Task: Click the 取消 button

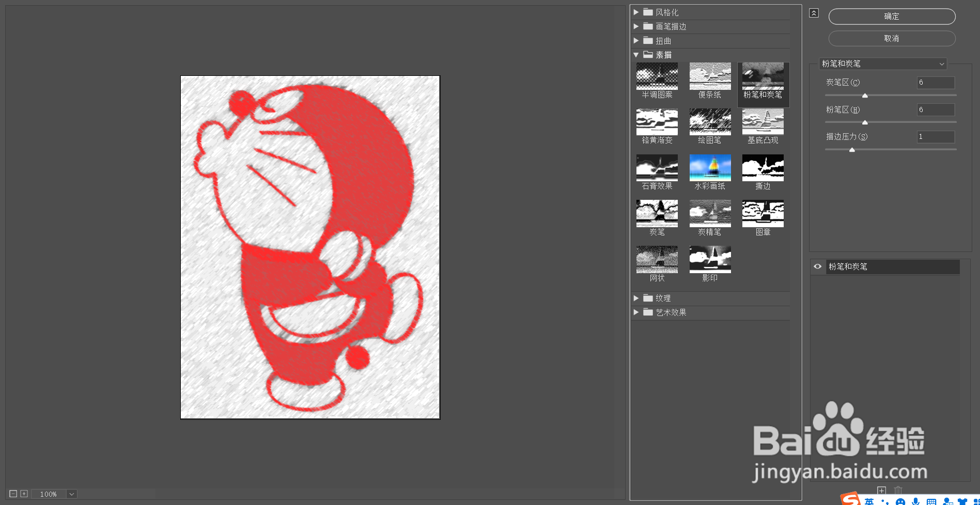Action: click(892, 39)
